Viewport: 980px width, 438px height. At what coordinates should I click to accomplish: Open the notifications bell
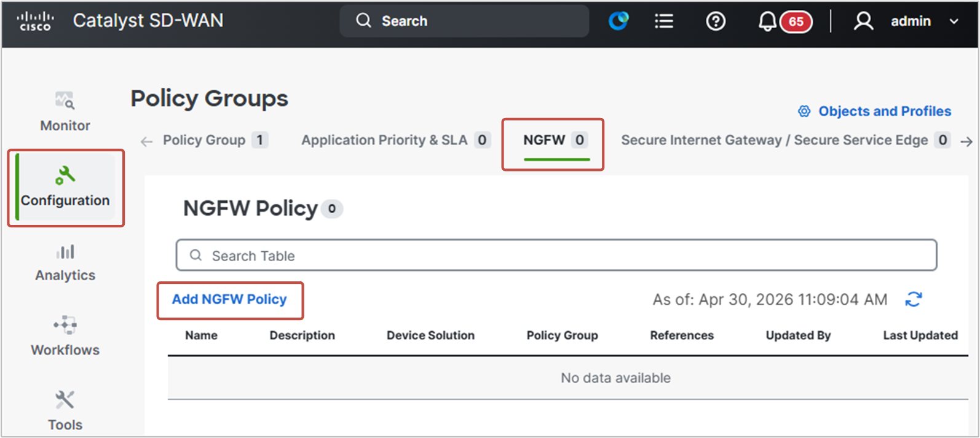coord(767,22)
